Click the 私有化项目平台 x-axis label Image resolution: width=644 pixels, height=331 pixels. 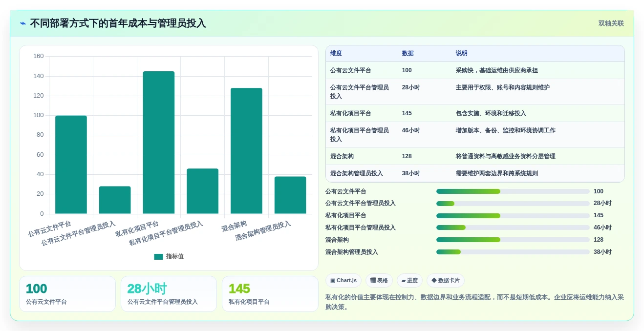[x=137, y=229]
